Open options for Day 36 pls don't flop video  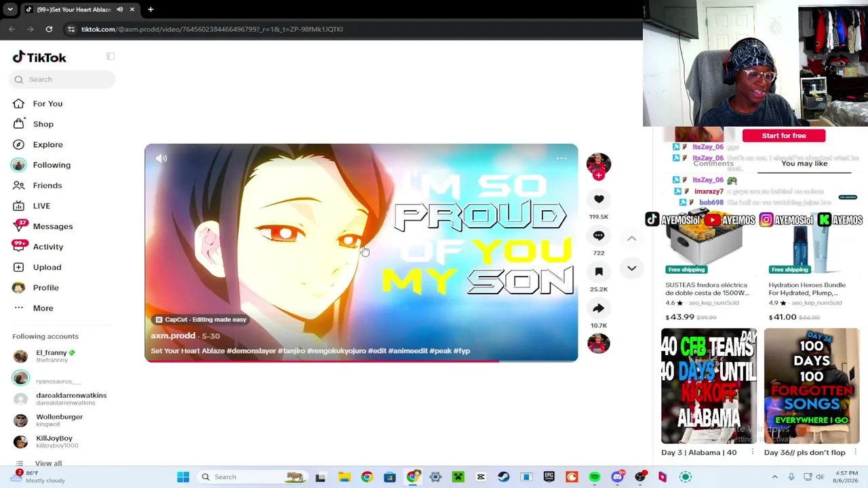click(855, 452)
